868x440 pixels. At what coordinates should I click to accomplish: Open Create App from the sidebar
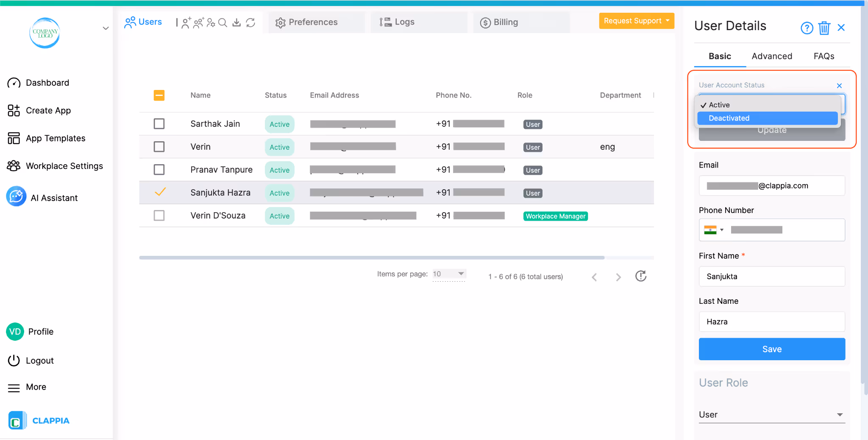point(39,110)
